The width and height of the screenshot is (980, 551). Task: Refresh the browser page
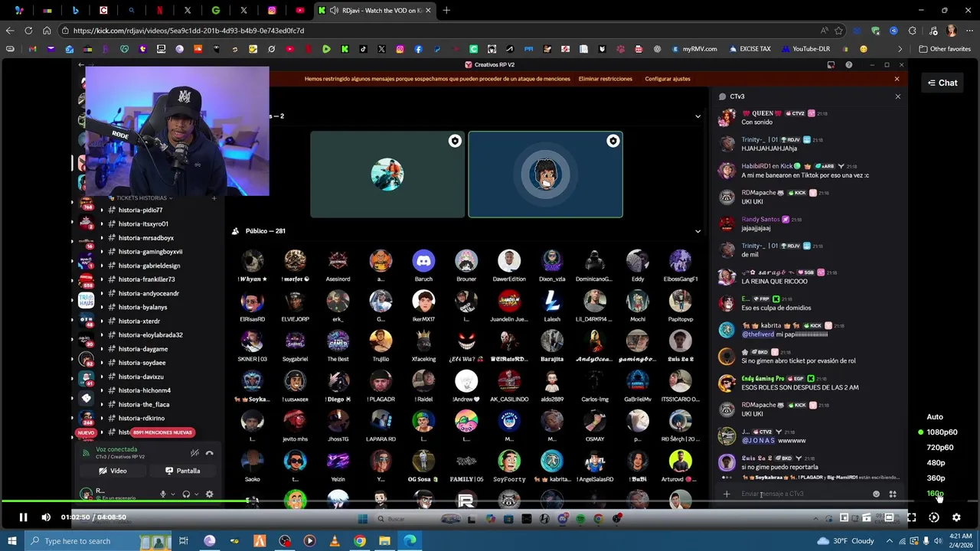point(28,31)
